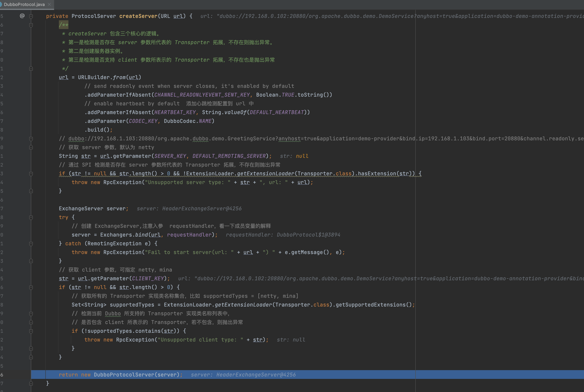Click the highlighted return new DubboProtocolServer line
The image size is (584, 392).
point(121,375)
